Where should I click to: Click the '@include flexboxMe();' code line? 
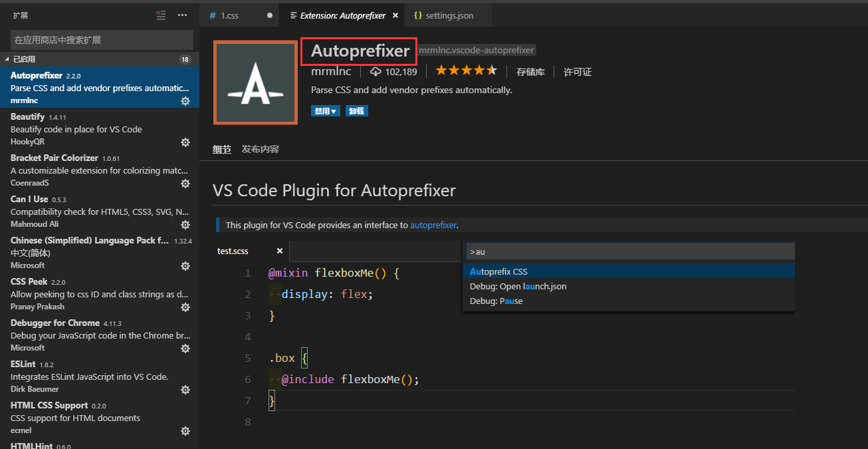click(x=350, y=379)
